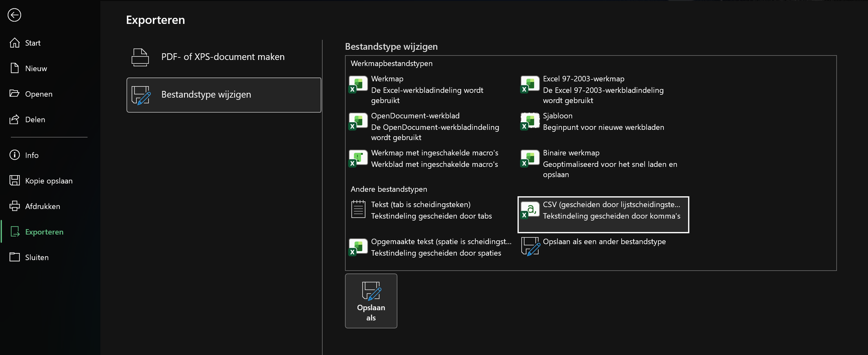Click the Opgemaakte tekst file icon

click(358, 247)
